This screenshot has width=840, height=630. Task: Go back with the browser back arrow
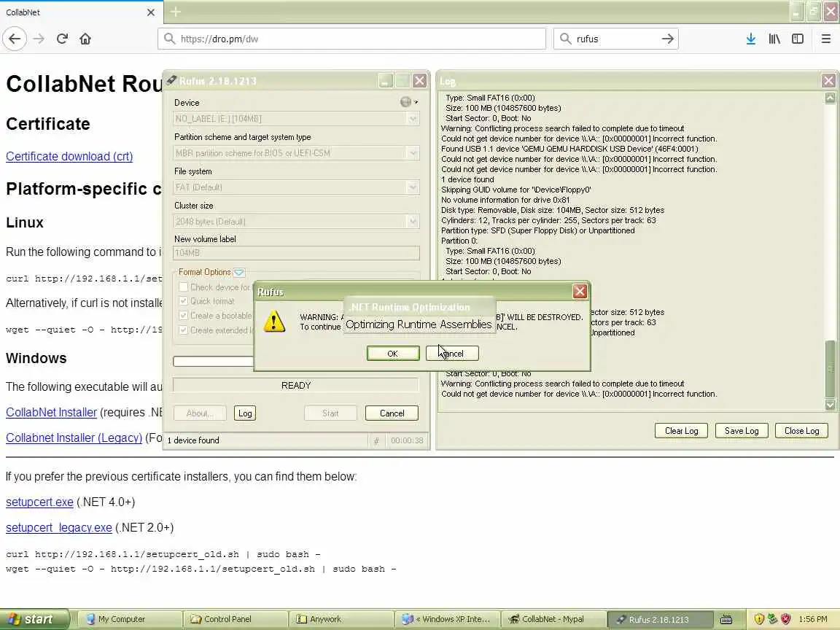point(15,39)
